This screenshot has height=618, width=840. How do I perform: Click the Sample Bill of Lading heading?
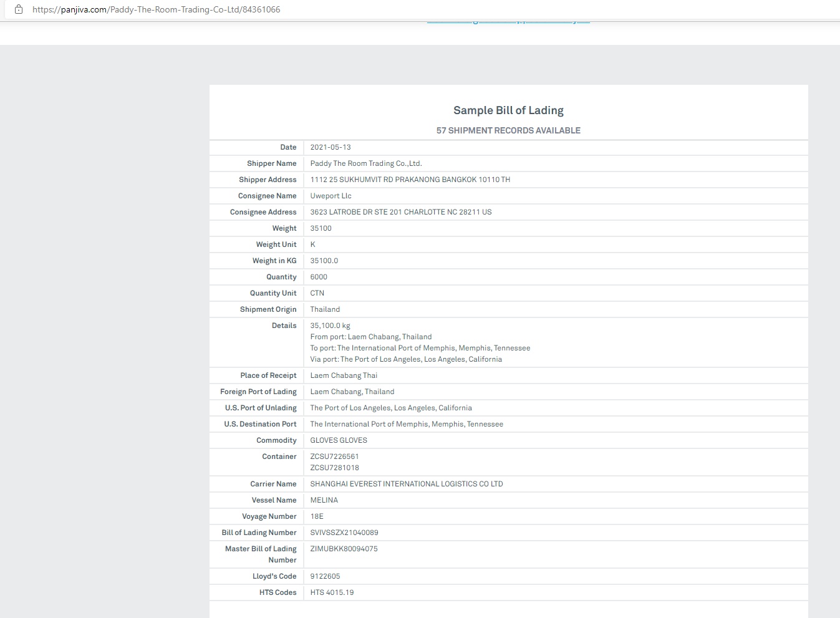click(x=508, y=110)
